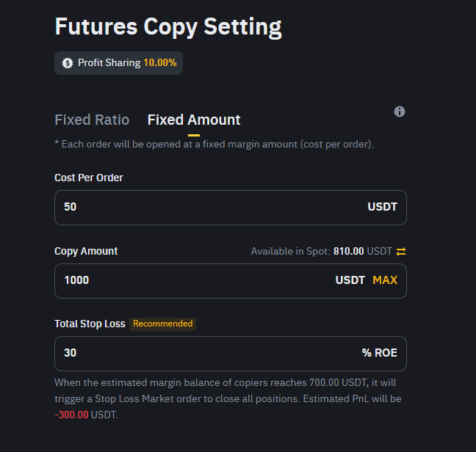Click the % ROE unit label
The image size is (476, 452).
point(379,353)
